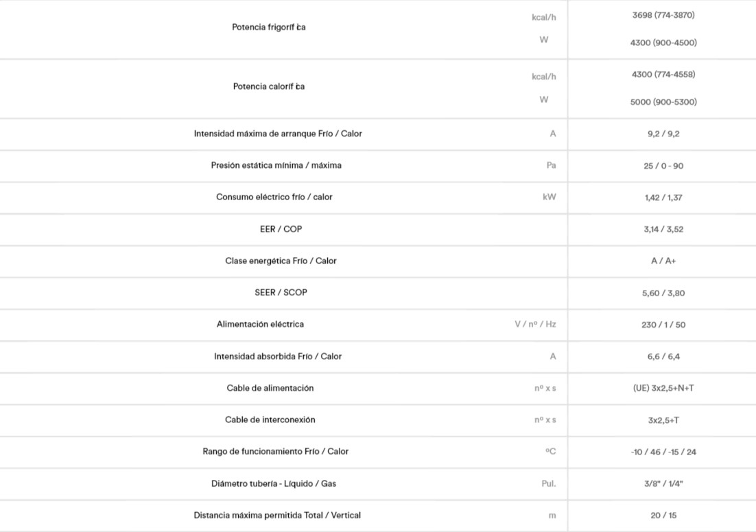Click "Consumo eléctrico frío / calor" label
This screenshot has height=532, width=756.
274,197
